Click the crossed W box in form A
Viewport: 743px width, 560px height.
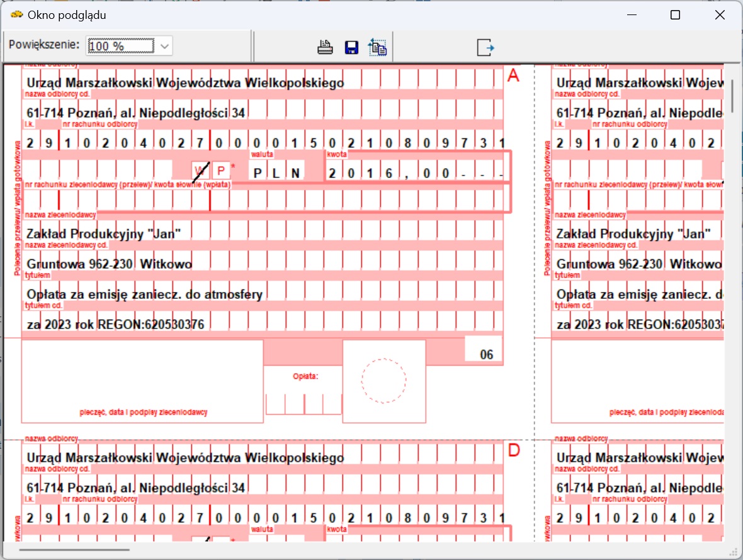(x=200, y=171)
